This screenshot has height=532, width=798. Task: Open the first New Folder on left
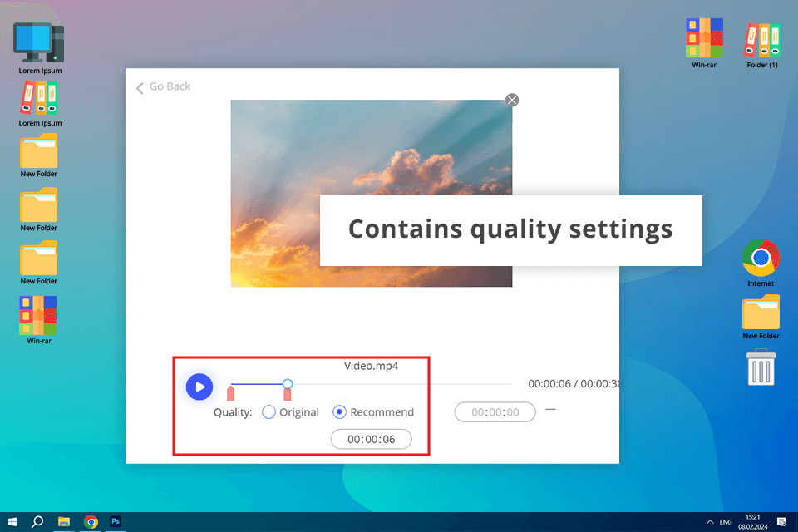click(x=39, y=155)
